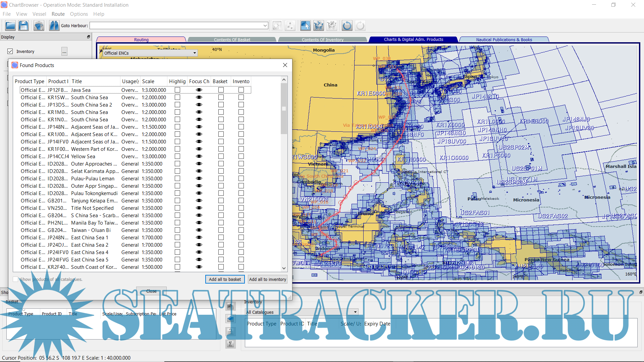644x362 pixels.
Task: Click Add all to inventory button
Action: click(267, 279)
